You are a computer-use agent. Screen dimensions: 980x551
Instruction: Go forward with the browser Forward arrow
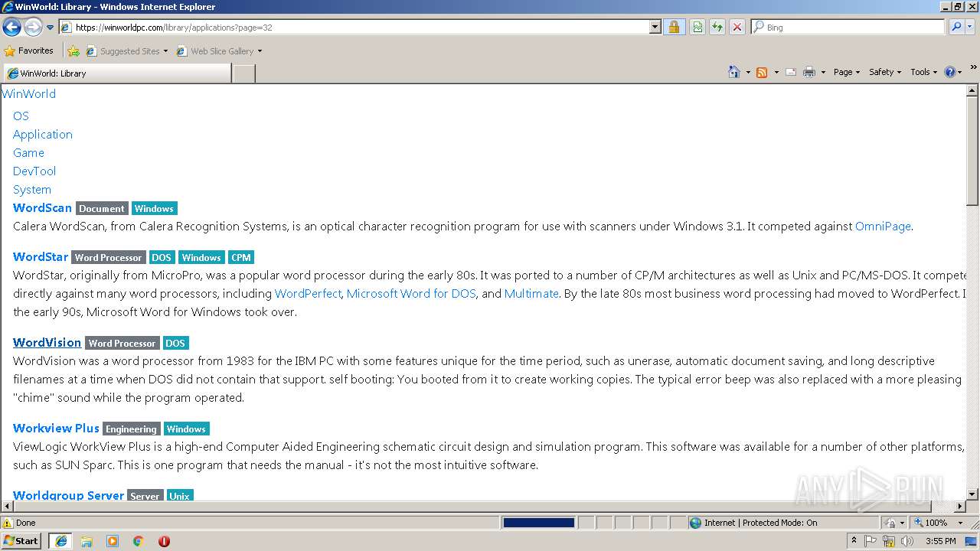tap(33, 28)
